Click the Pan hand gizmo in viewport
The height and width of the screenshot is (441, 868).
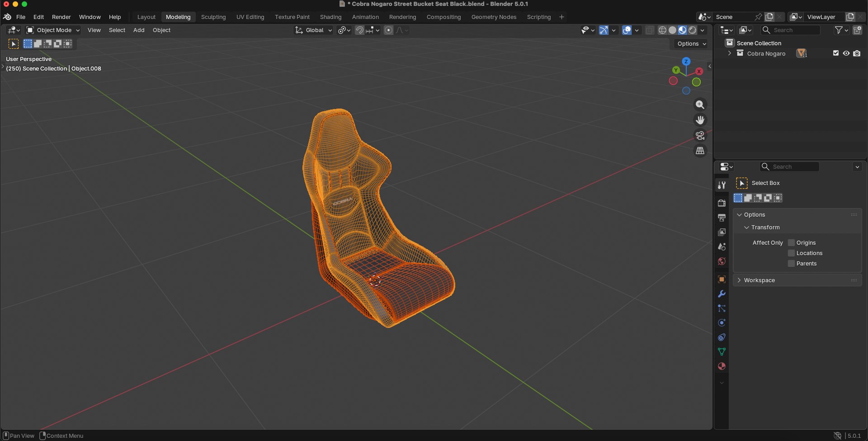pos(700,120)
